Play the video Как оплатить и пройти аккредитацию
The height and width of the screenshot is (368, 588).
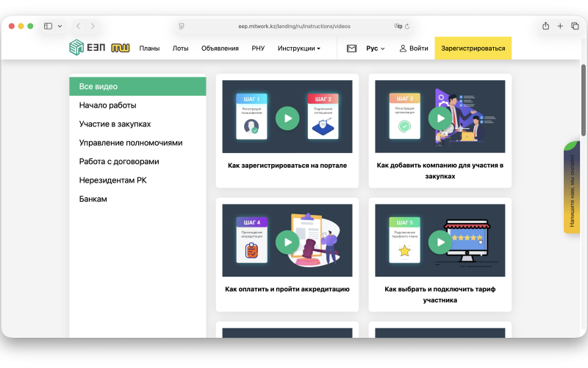287,242
